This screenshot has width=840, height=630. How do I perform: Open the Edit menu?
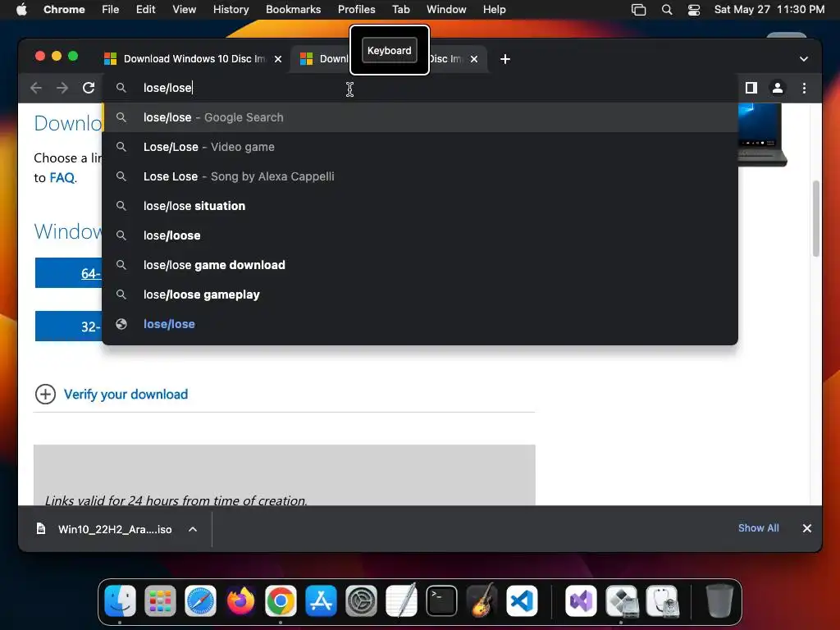point(146,10)
